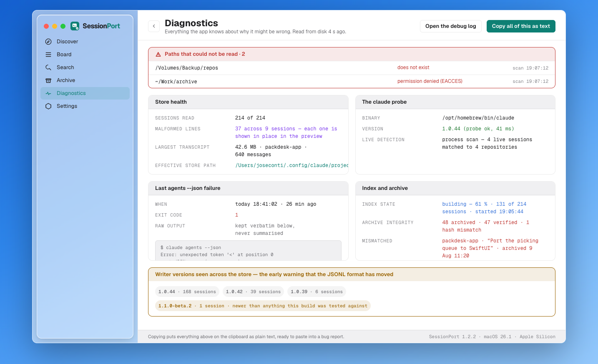Click the "1.0.42 · 39 sessions" version chip
Viewport: 598px width, 364px height.
[253, 292]
